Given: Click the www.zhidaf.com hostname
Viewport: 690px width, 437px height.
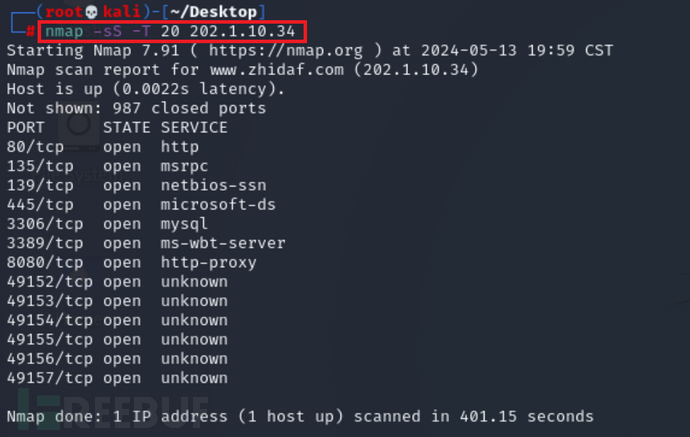Looking at the screenshot, I should pyautogui.click(x=277, y=70).
